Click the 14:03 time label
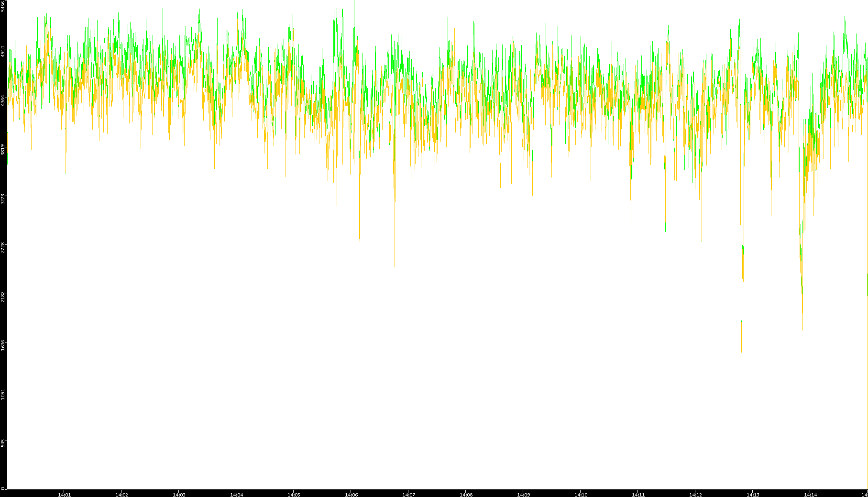The width and height of the screenshot is (868, 497). [x=179, y=495]
